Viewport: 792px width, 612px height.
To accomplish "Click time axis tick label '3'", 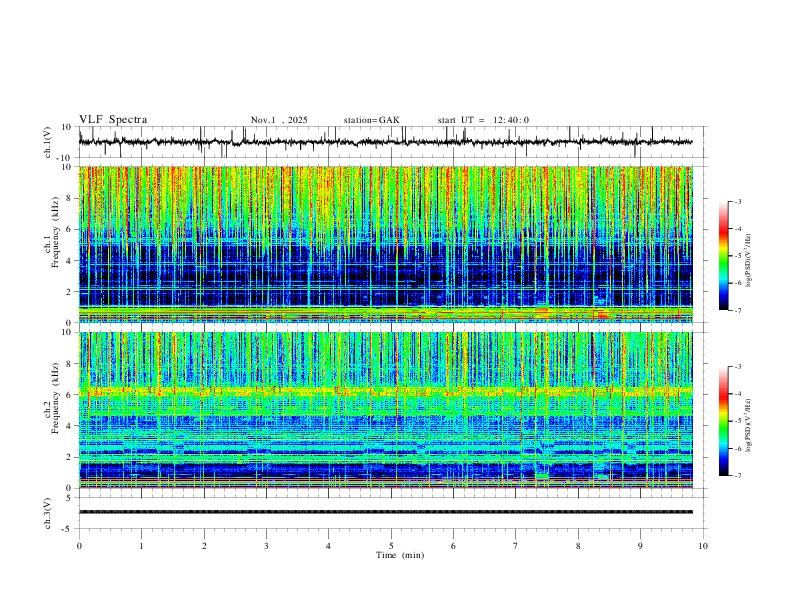I will point(266,546).
